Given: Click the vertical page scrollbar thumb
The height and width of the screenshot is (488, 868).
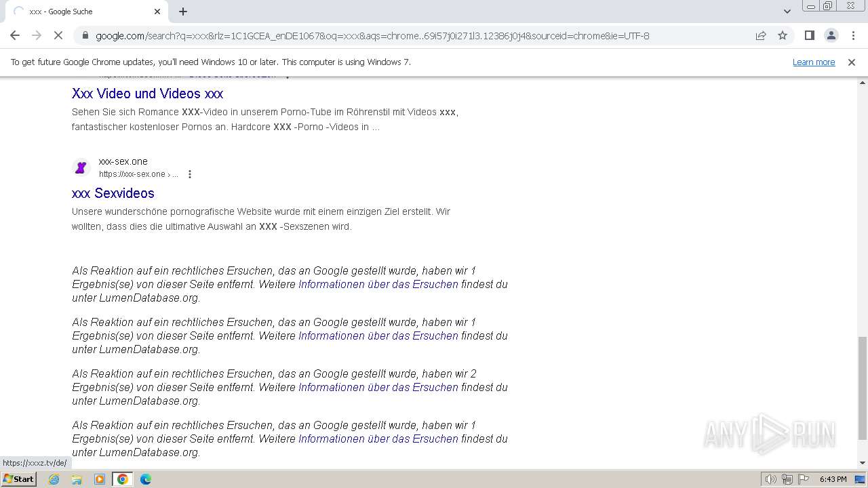Looking at the screenshot, I should 863,388.
